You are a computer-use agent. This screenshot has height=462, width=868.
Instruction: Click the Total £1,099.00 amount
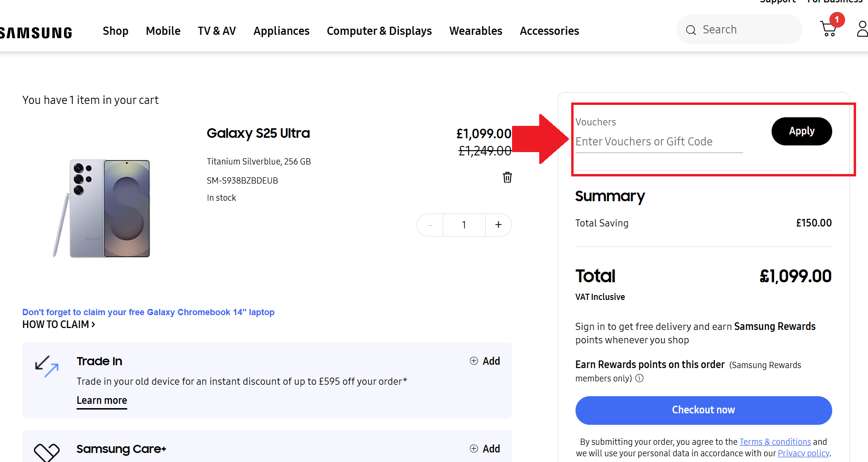[795, 276]
